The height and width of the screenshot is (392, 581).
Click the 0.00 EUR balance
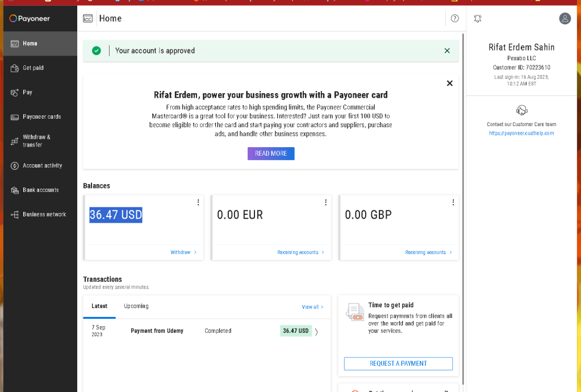[240, 215]
